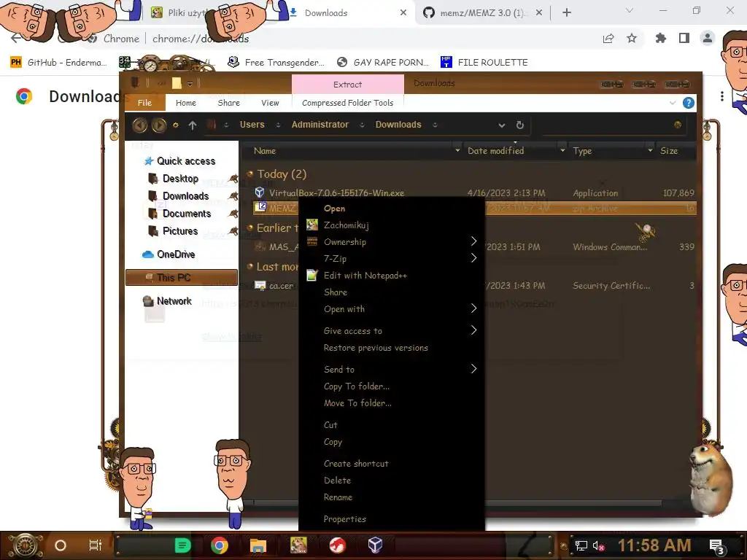This screenshot has width=747, height=560.
Task: Switch to the View ribbon tab
Action: tap(270, 103)
